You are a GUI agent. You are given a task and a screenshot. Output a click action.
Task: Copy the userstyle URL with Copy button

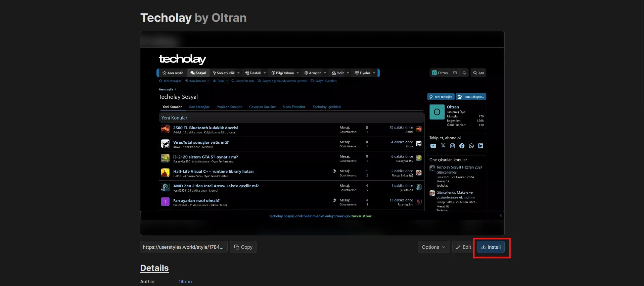[x=243, y=247]
